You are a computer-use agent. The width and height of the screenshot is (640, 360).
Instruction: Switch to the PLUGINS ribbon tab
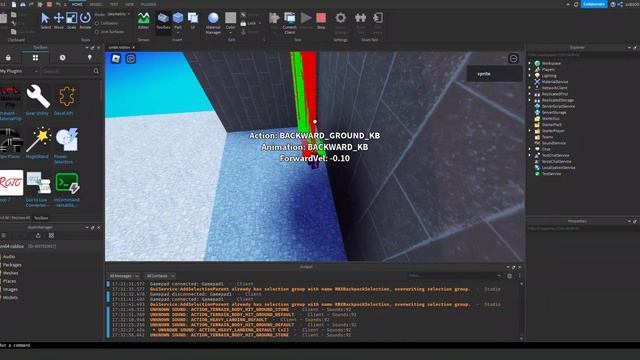point(148,4)
